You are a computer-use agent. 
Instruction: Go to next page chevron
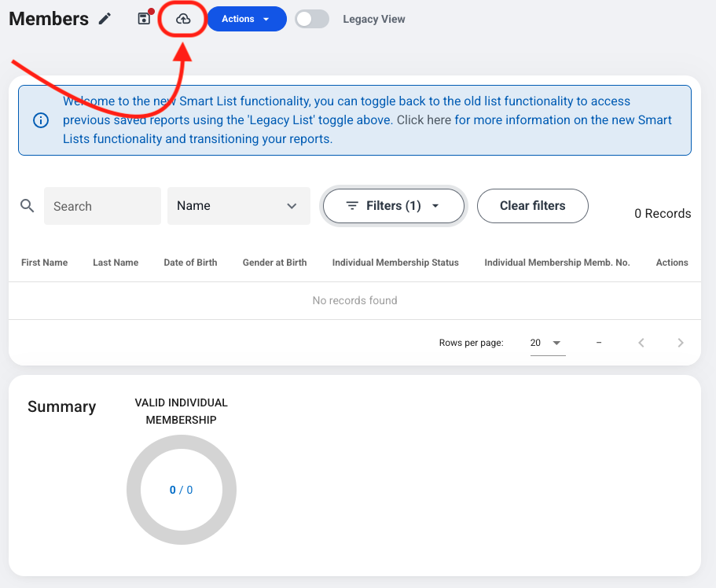pyautogui.click(x=681, y=343)
